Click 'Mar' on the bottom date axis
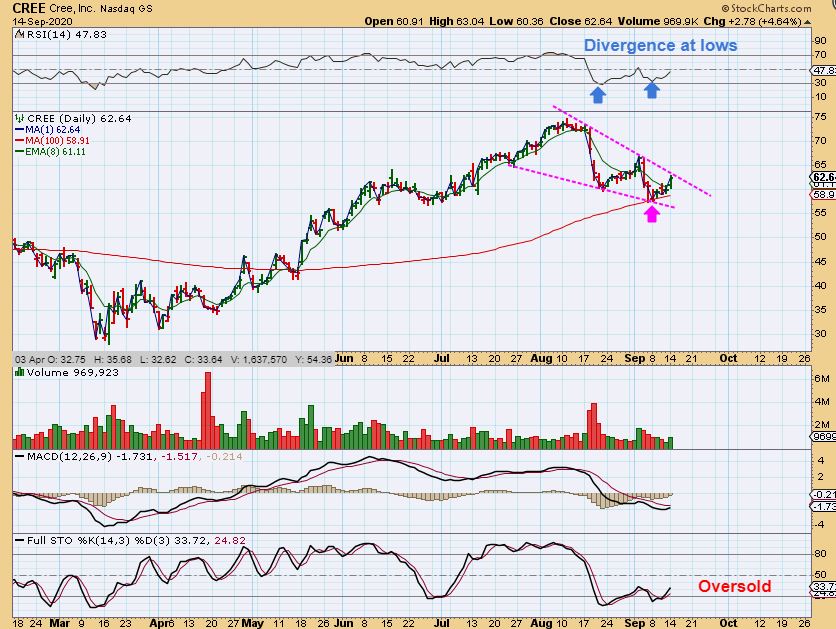This screenshot has width=836, height=629. click(x=59, y=623)
